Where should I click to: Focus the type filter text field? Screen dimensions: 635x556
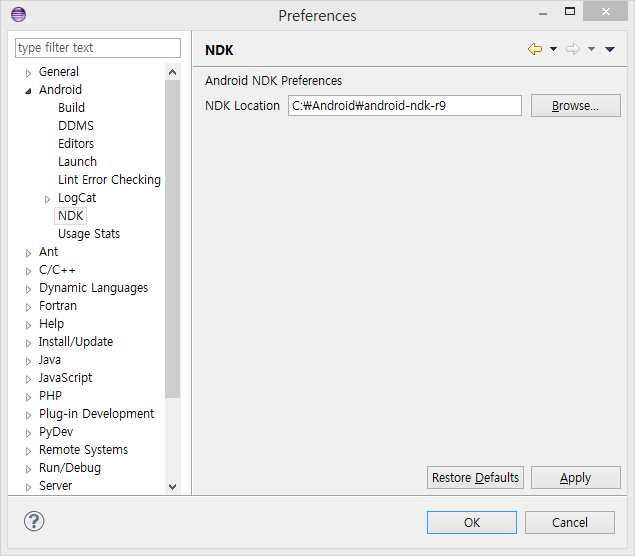pos(98,48)
